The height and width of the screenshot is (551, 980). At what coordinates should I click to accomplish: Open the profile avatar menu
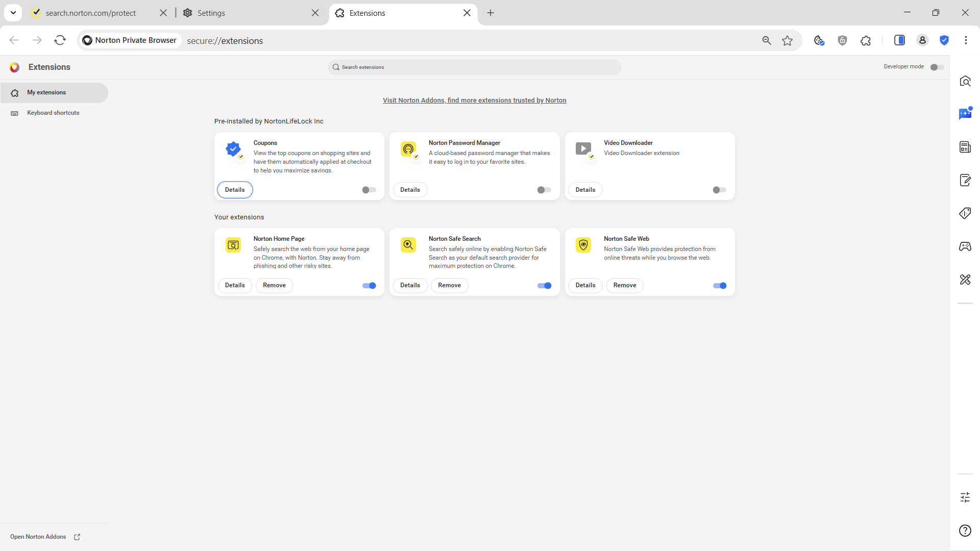click(x=922, y=40)
